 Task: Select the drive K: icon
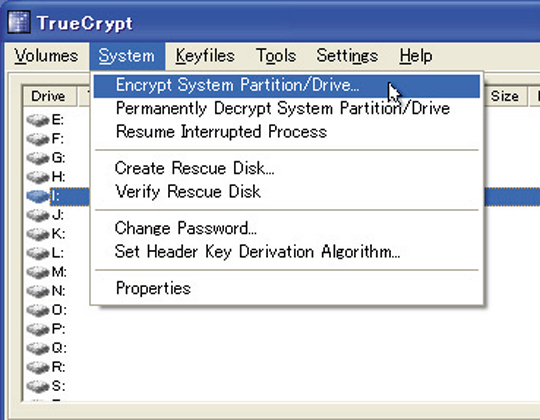38,234
